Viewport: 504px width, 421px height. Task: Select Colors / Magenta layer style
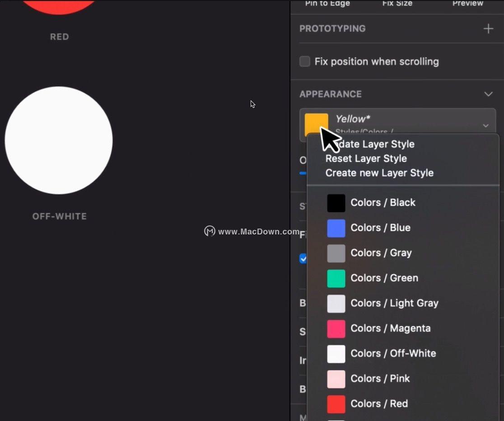(403, 328)
